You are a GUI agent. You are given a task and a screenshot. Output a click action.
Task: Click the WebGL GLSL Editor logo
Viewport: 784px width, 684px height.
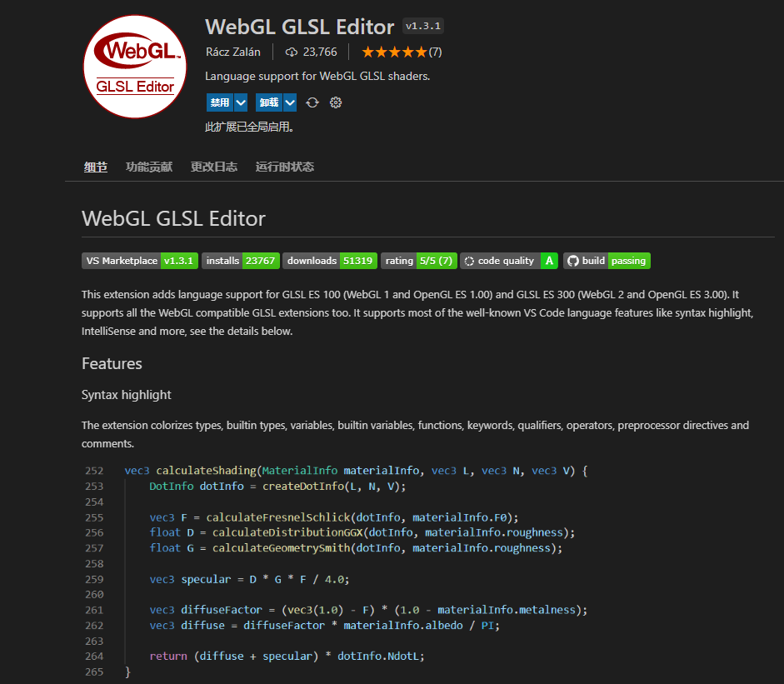coord(134,67)
